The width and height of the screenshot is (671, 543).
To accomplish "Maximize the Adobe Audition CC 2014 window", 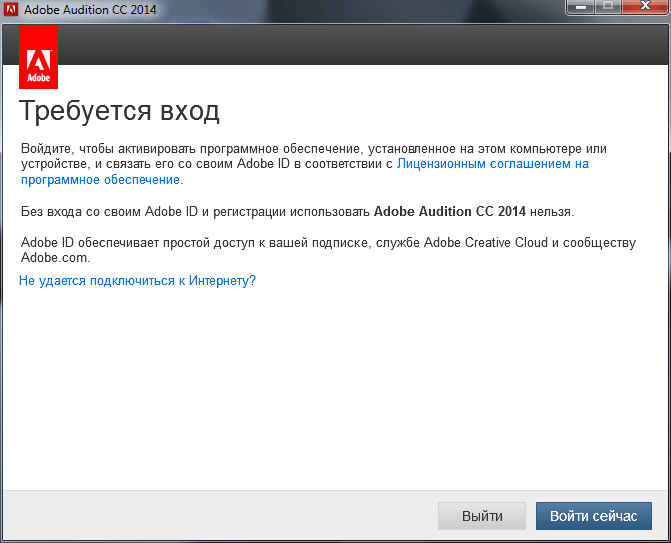I will point(608,6).
